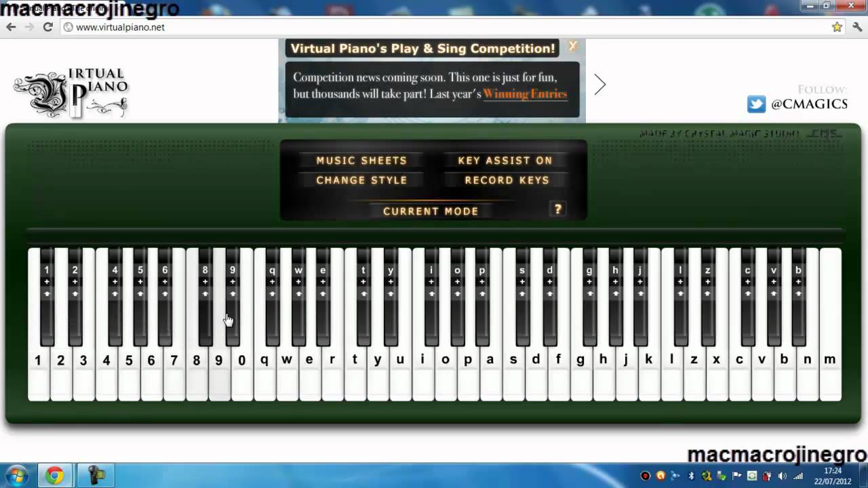This screenshot has width=868, height=488.
Task: Open the volume speaker tray icon
Action: click(x=782, y=476)
